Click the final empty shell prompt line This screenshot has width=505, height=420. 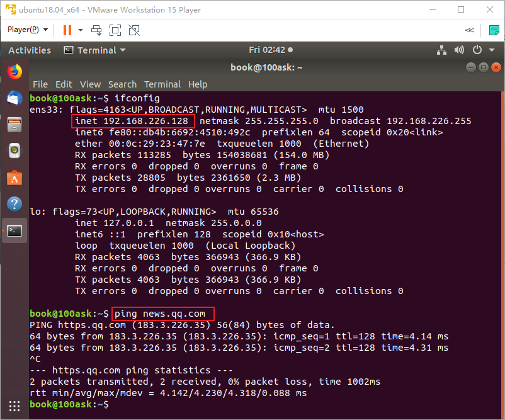tap(69, 404)
